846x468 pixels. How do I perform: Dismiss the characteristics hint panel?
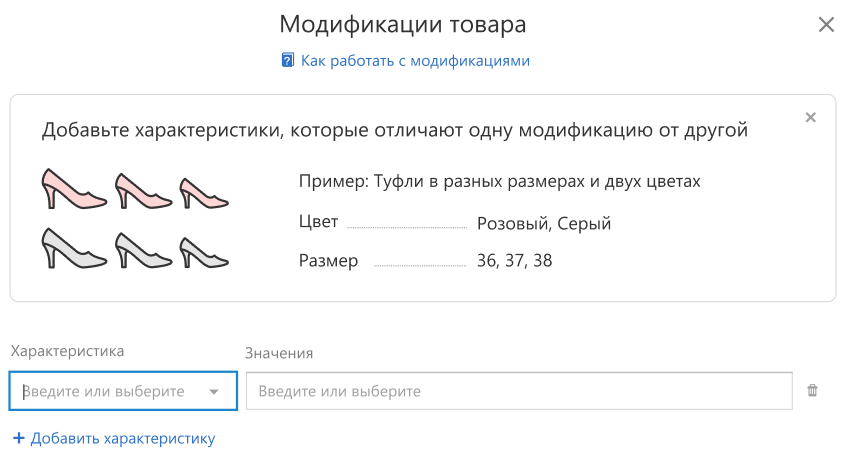[810, 117]
